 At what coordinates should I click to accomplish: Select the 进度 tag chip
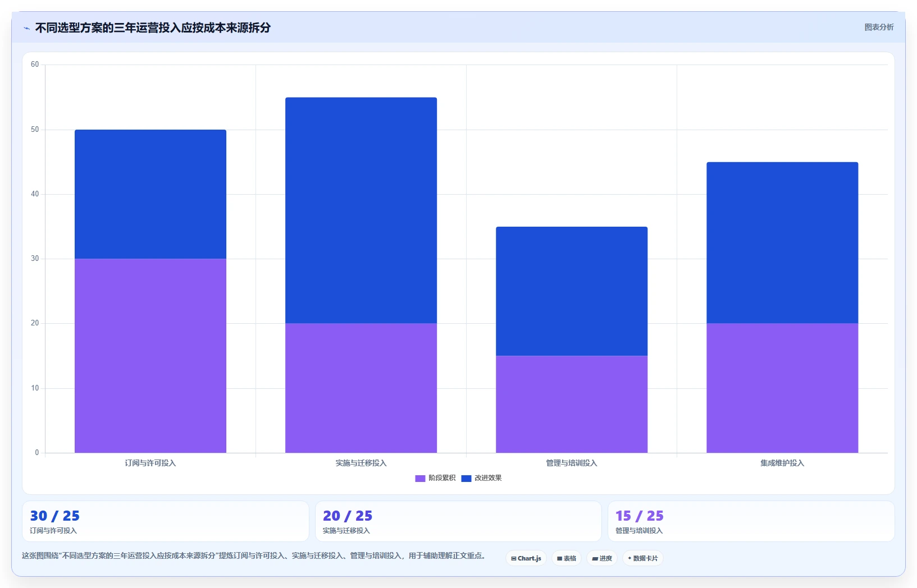point(602,558)
